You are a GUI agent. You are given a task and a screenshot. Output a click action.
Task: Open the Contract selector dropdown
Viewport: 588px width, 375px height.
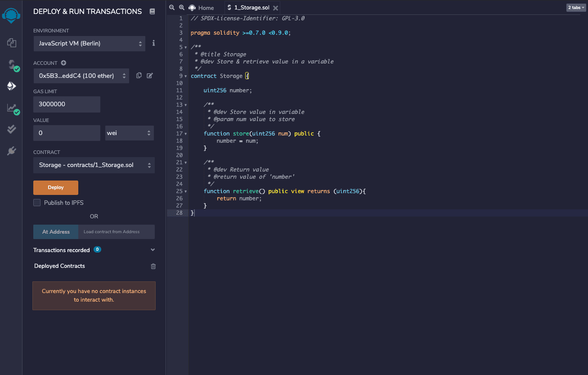coord(94,165)
